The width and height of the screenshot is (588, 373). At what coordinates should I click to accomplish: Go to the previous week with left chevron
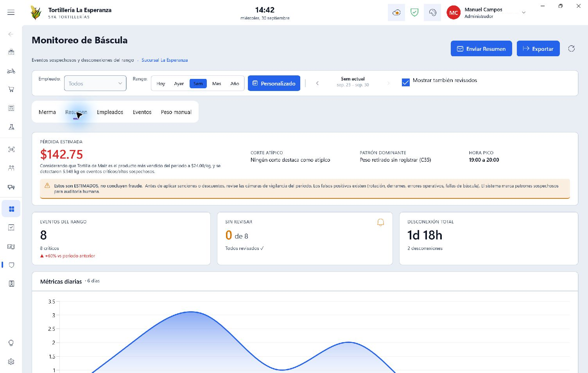317,83
